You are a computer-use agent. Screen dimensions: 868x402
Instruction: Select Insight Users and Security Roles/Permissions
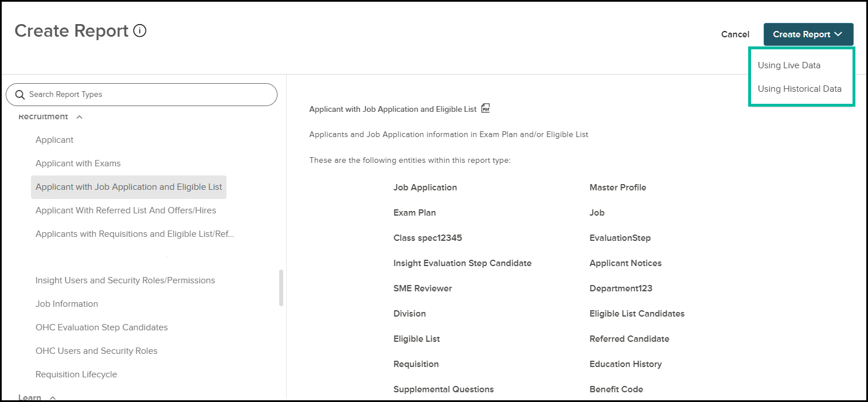coord(125,280)
